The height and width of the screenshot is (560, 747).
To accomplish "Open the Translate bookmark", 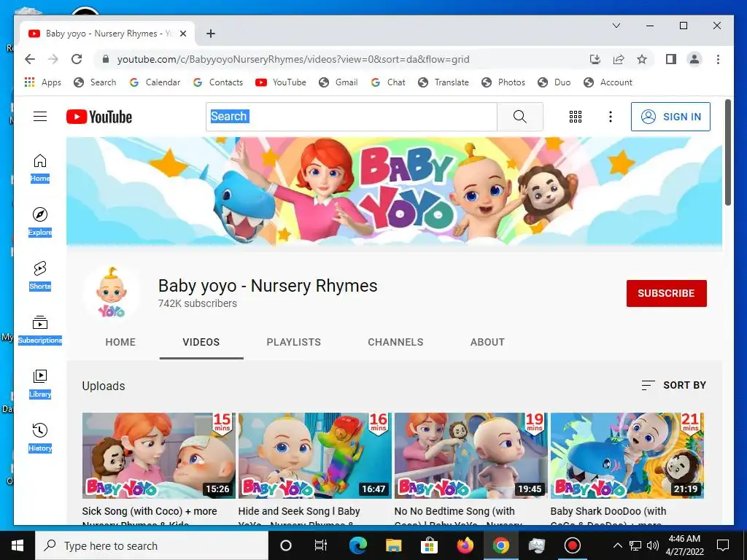I will click(x=443, y=82).
